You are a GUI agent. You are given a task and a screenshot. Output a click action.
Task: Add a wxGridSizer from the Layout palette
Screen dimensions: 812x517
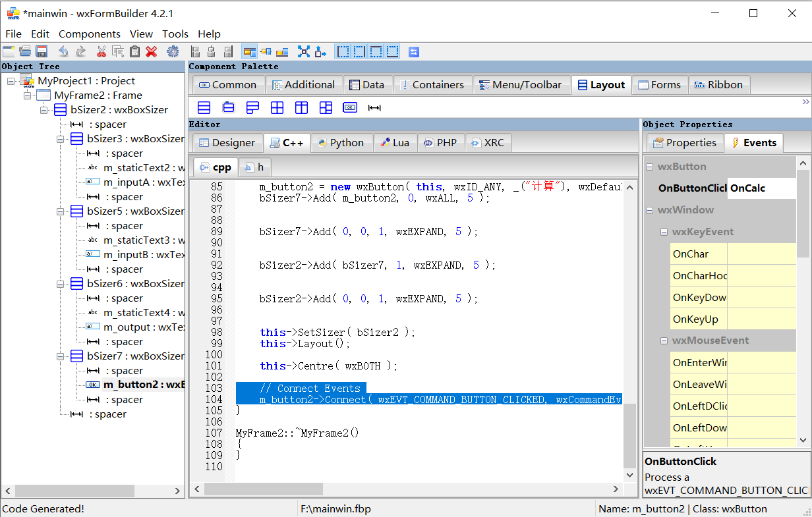coord(277,107)
